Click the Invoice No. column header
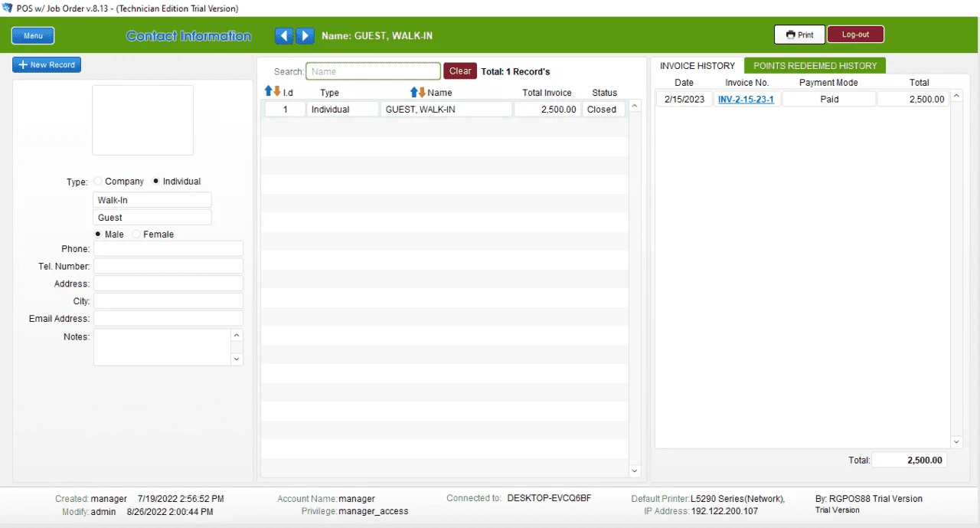The image size is (980, 528). (747, 83)
